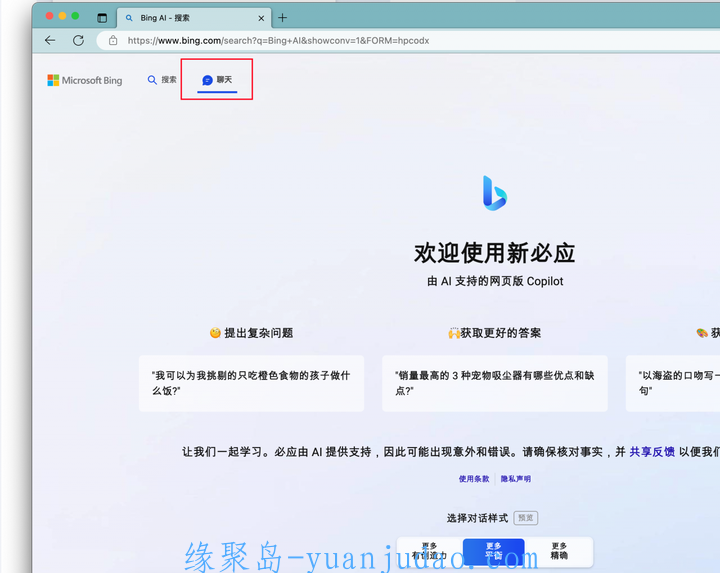Click the Microsoft Bing logo
720x573 pixels.
85,80
